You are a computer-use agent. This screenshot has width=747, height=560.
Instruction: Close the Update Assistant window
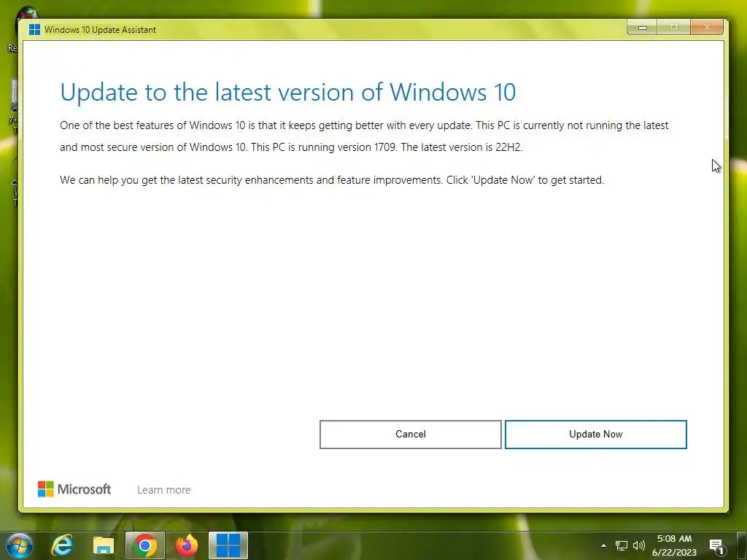707,28
